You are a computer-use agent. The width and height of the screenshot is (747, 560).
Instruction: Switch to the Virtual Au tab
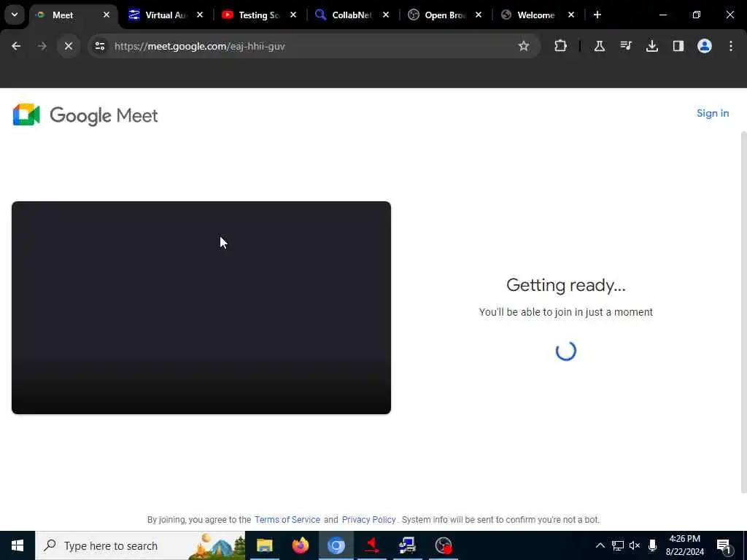[x=166, y=15]
